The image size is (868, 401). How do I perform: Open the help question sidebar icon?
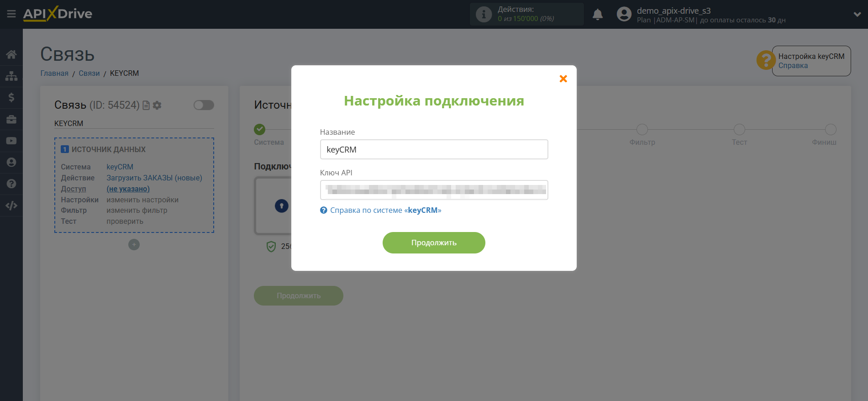[11, 184]
